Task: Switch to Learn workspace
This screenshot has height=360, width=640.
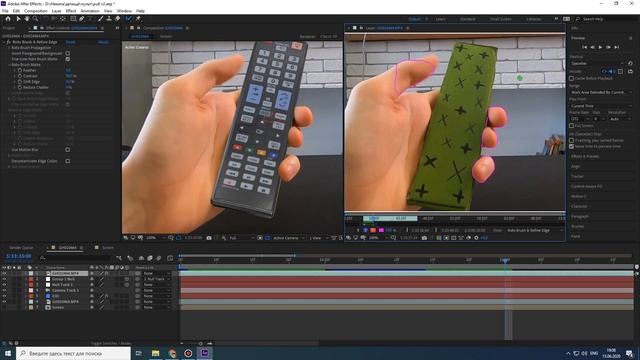Action: coord(440,19)
